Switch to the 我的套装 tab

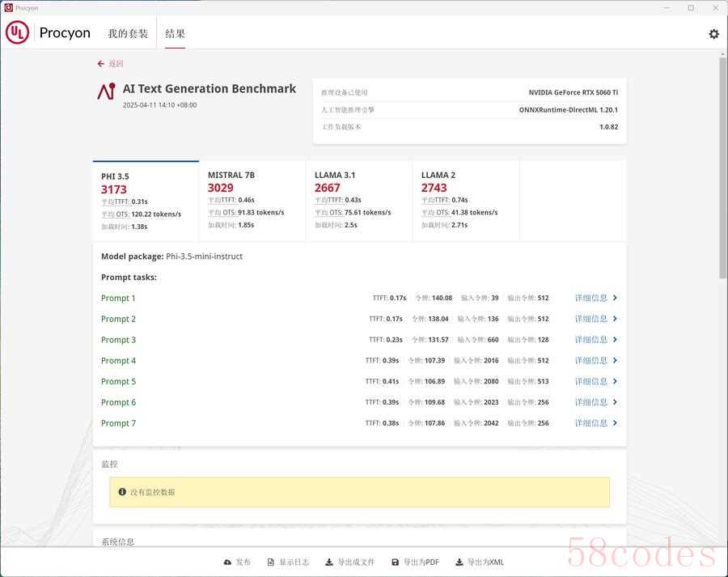tap(128, 34)
